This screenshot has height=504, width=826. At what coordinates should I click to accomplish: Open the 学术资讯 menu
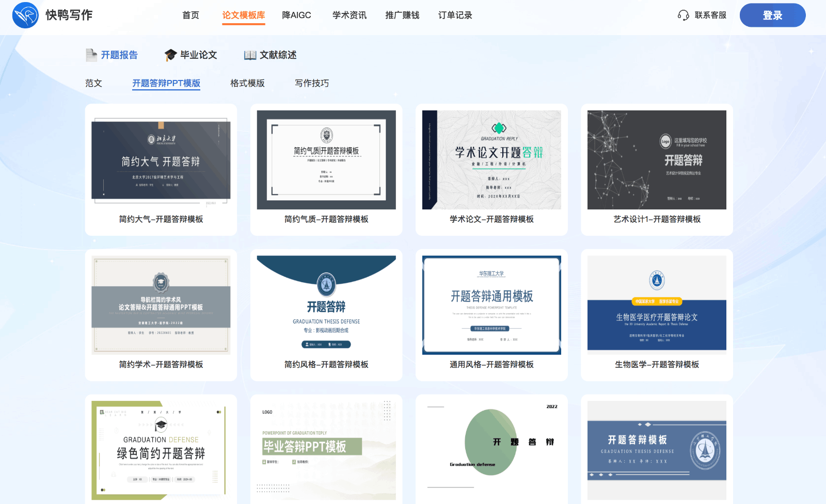pyautogui.click(x=350, y=15)
